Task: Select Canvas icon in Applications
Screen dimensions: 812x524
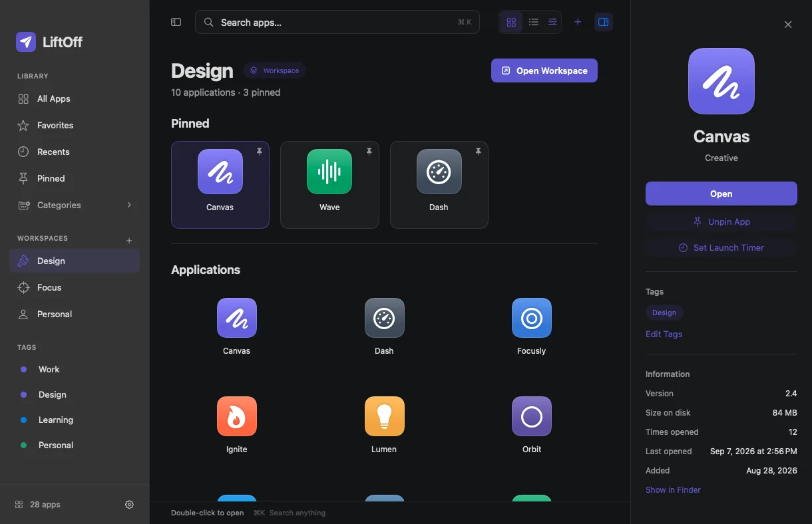Action: tap(237, 318)
